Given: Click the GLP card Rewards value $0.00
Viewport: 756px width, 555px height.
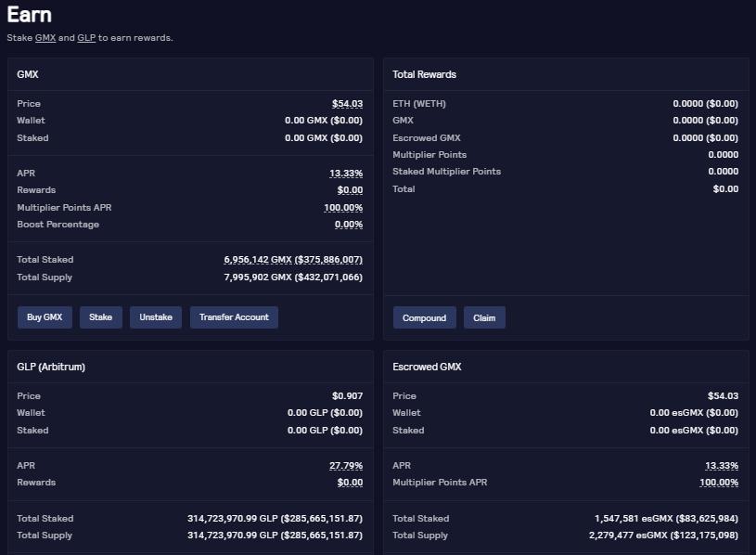Looking at the screenshot, I should [350, 483].
